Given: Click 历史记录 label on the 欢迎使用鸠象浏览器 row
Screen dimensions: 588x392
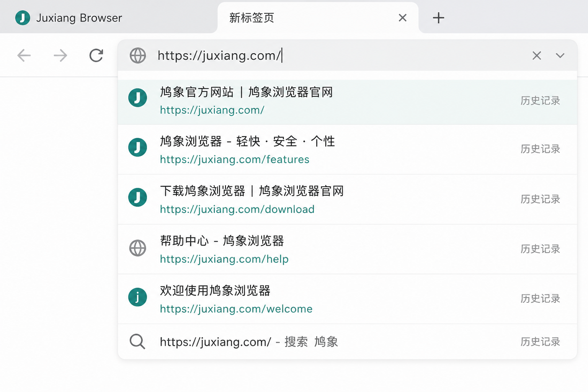Looking at the screenshot, I should click(540, 299).
